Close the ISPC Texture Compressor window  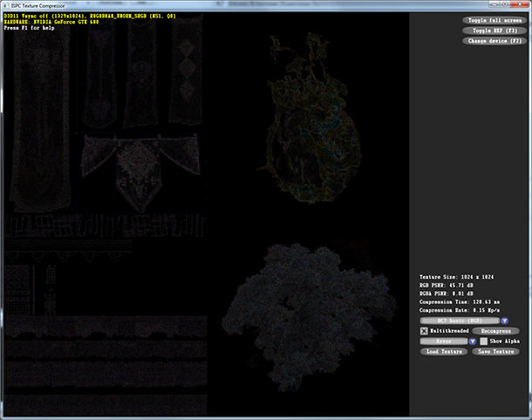(x=521, y=3)
